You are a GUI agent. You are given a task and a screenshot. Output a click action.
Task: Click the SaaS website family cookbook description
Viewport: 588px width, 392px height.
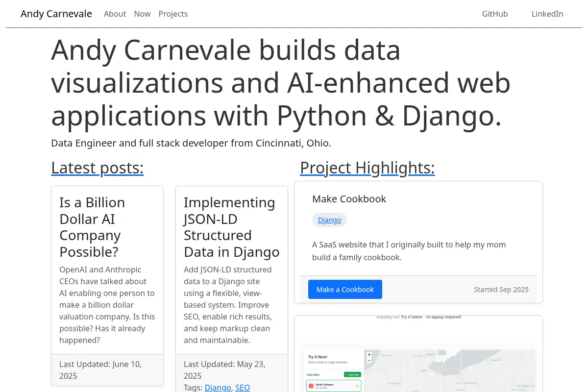click(x=409, y=251)
